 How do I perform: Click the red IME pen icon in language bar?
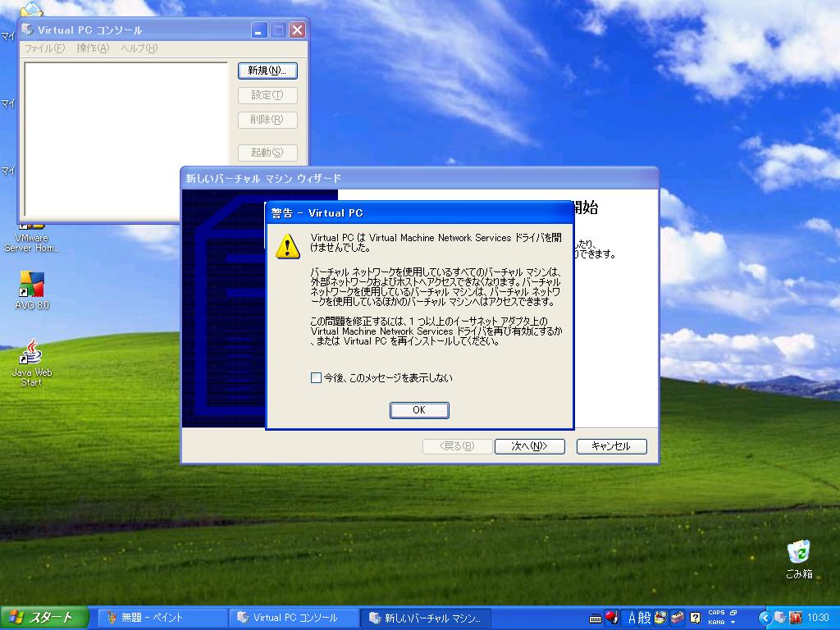(611, 618)
